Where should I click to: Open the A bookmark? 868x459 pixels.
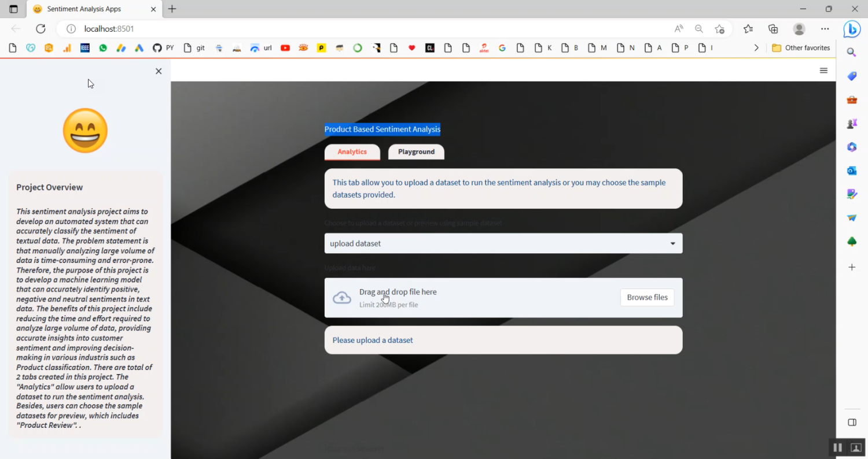[653, 48]
